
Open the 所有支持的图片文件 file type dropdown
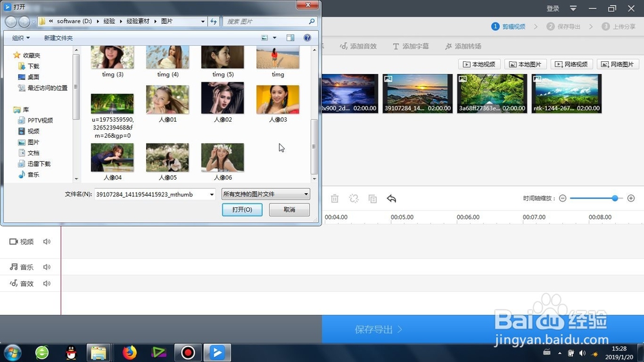click(266, 194)
